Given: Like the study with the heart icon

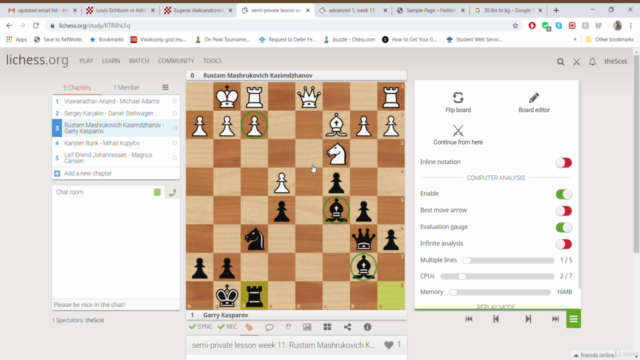Looking at the screenshot, I should (x=389, y=345).
